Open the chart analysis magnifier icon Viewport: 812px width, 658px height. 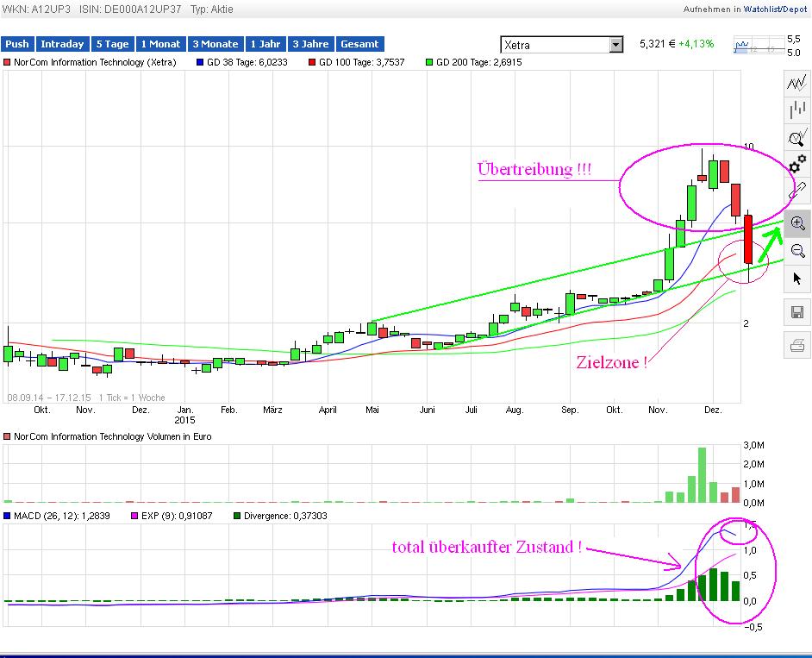click(796, 137)
